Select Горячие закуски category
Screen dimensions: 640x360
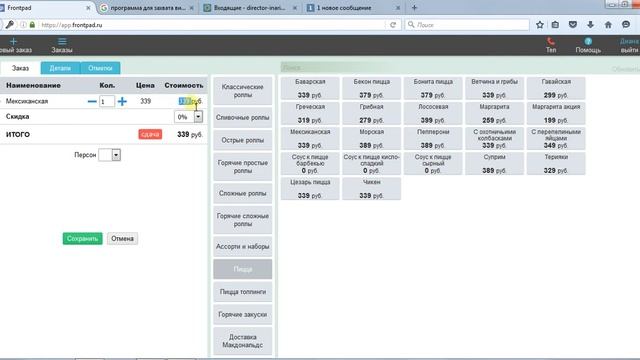(x=242, y=314)
